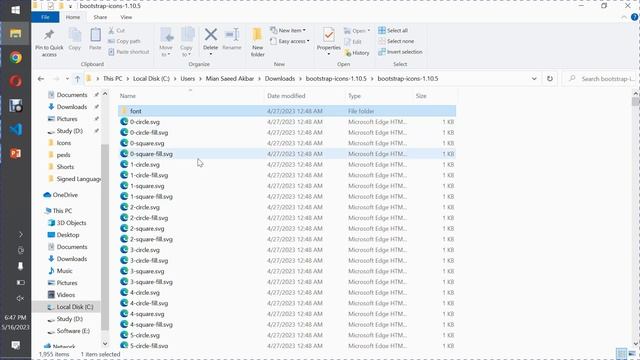The height and width of the screenshot is (360, 640).
Task: Select the 1-square-fill.svg file
Action: click(287, 196)
